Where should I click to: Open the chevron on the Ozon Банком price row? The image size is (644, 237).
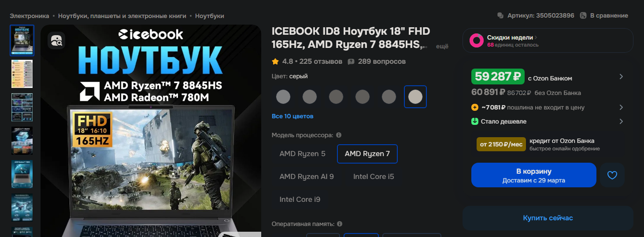pyautogui.click(x=621, y=77)
